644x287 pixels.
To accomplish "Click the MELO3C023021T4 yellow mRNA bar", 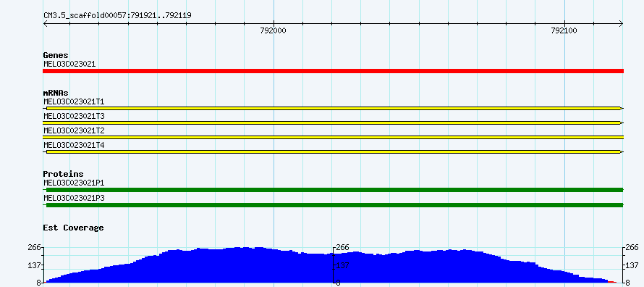I will point(333,151).
